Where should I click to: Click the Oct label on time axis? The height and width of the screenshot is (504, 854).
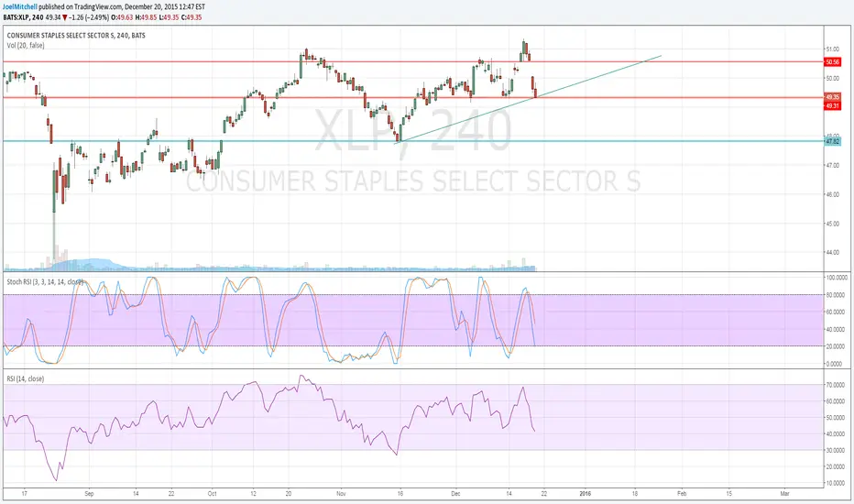click(x=212, y=494)
